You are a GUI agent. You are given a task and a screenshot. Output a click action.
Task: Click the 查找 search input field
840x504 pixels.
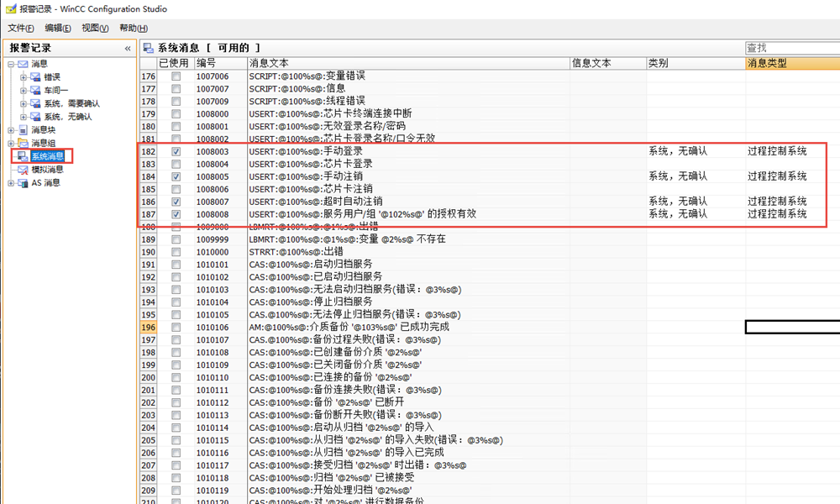point(791,48)
